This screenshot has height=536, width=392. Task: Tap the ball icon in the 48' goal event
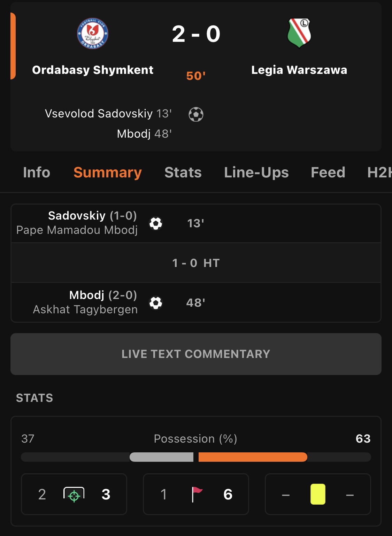156,303
